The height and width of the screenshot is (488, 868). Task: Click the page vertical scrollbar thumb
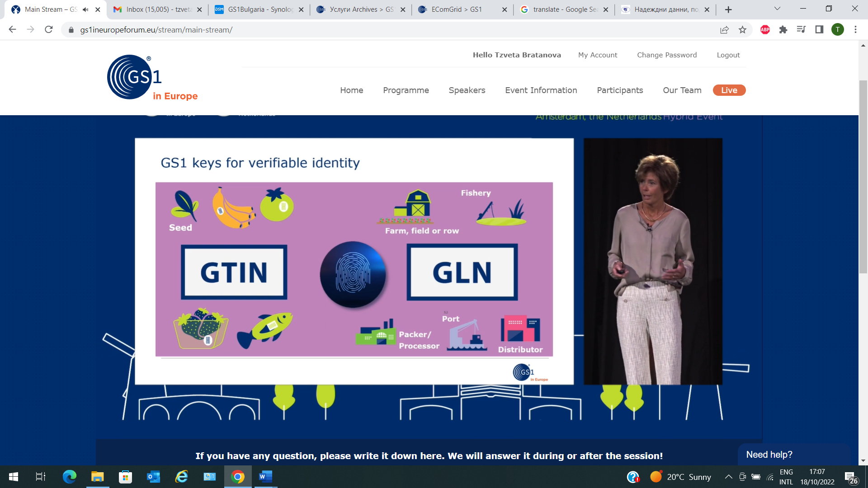[863, 176]
